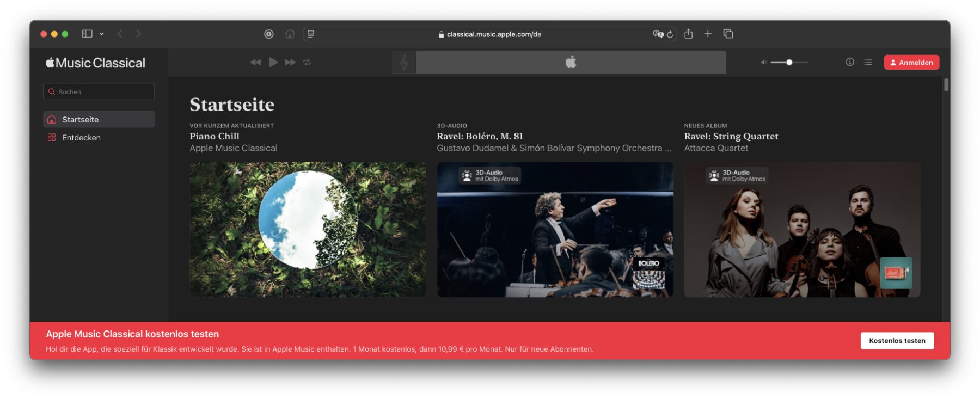
Task: Toggle the Safari sidebar panel icon
Action: [x=87, y=34]
